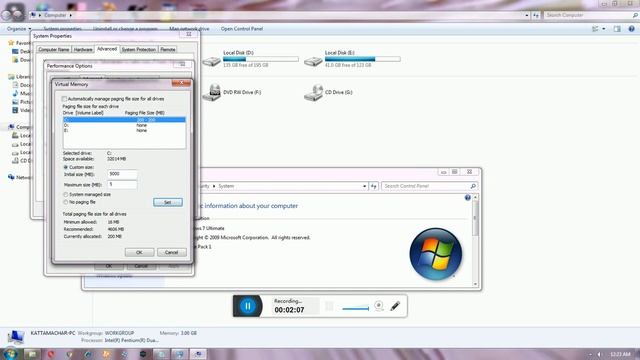
Task: Expand the Computer address bar history dropdown
Action: click(527, 15)
